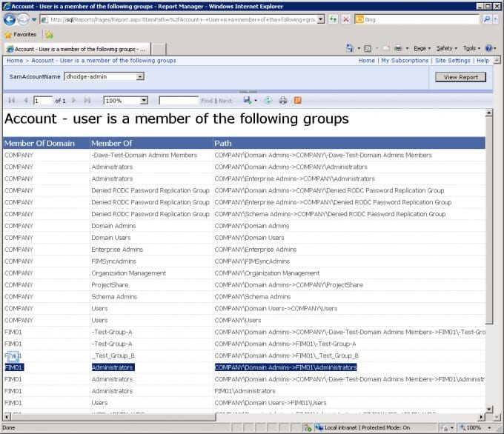Click the top-right Home link
Viewport: 504px width, 434px height.
coord(367,61)
